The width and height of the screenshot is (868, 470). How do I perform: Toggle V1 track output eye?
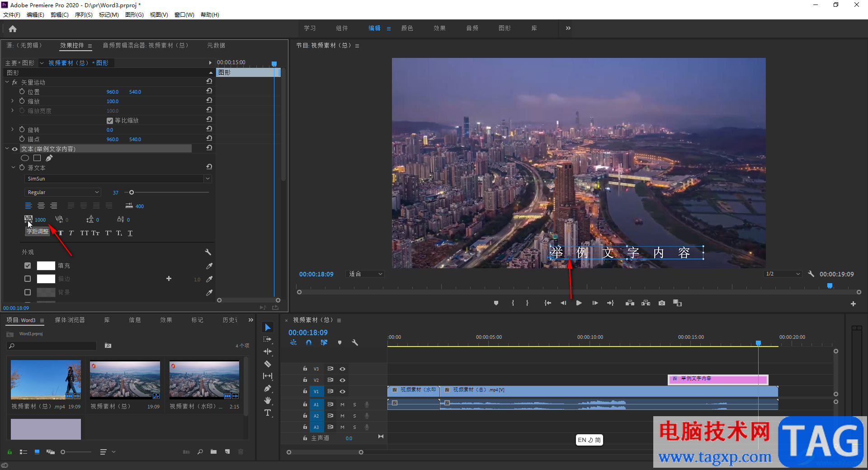coord(342,391)
